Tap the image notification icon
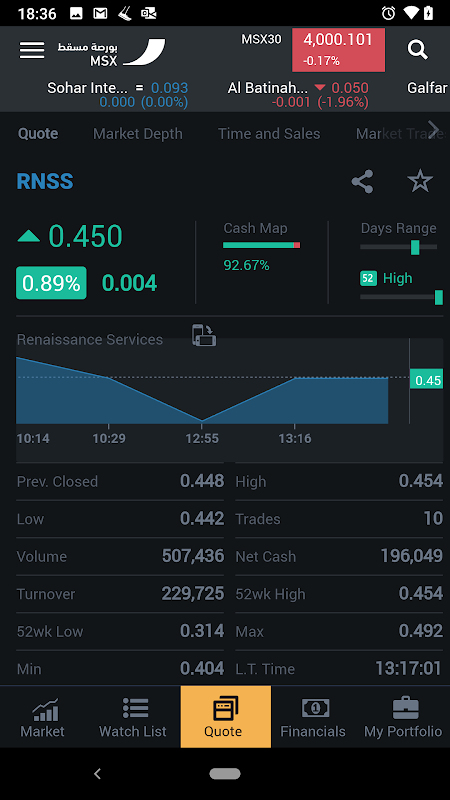Image resolution: width=450 pixels, height=800 pixels. point(76,13)
